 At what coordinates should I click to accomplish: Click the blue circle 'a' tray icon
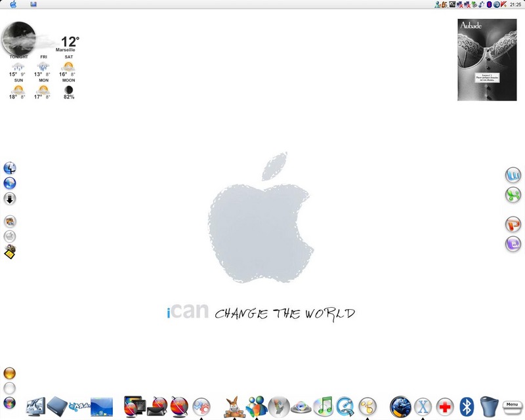pos(497,5)
